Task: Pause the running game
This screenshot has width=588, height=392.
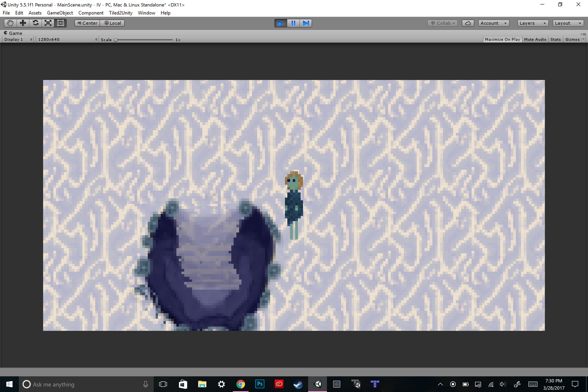Action: point(293,23)
